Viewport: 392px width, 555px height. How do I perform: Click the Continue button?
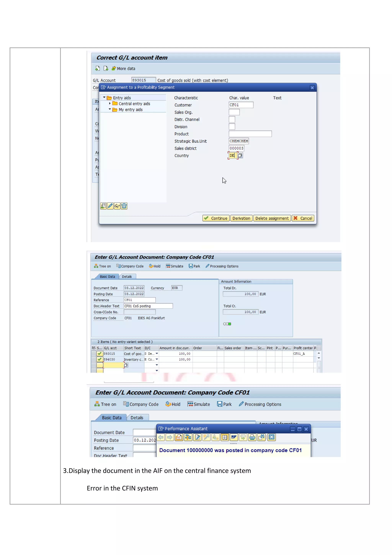click(216, 218)
